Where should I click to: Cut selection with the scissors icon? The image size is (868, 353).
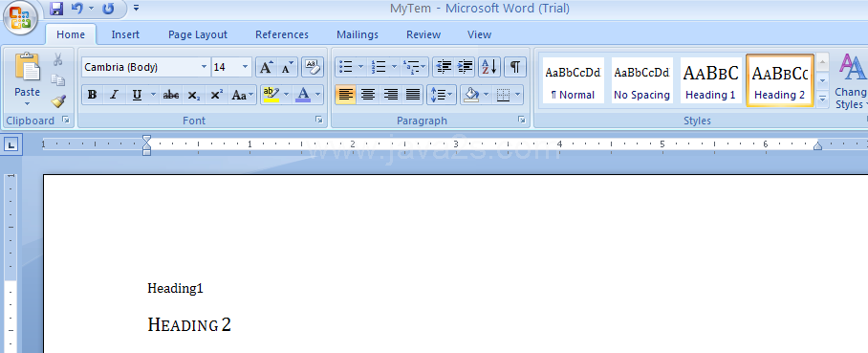pos(58,60)
